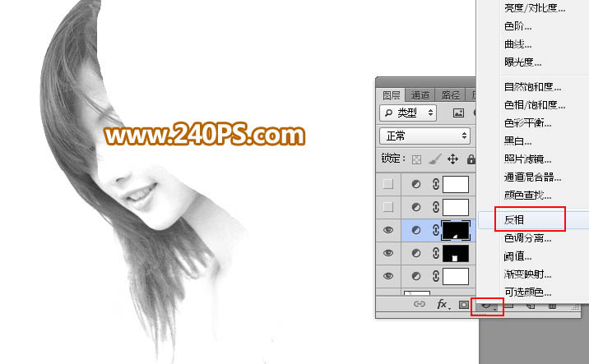Screen dimensions: 589x364
Task: Toggle lock position move icon
Action: [x=452, y=159]
